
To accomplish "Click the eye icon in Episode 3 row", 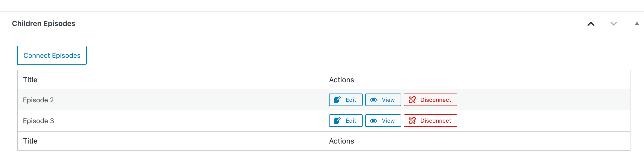I will coord(374,121).
